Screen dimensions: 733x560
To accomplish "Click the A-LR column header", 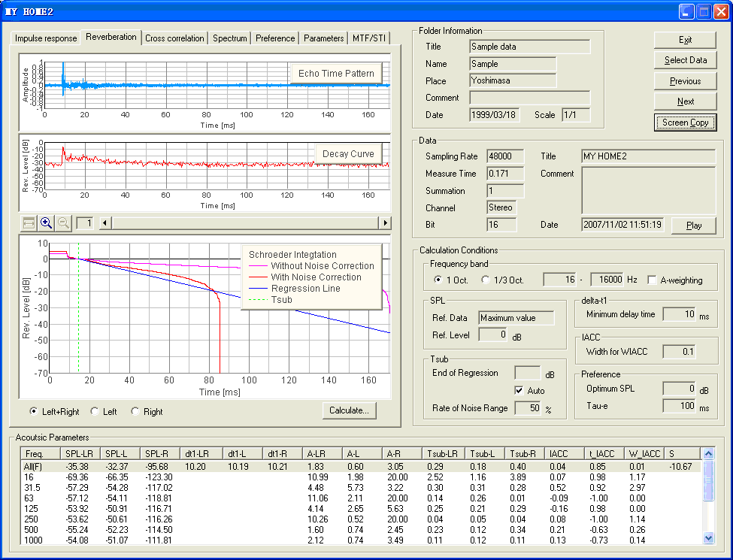I will [x=323, y=453].
